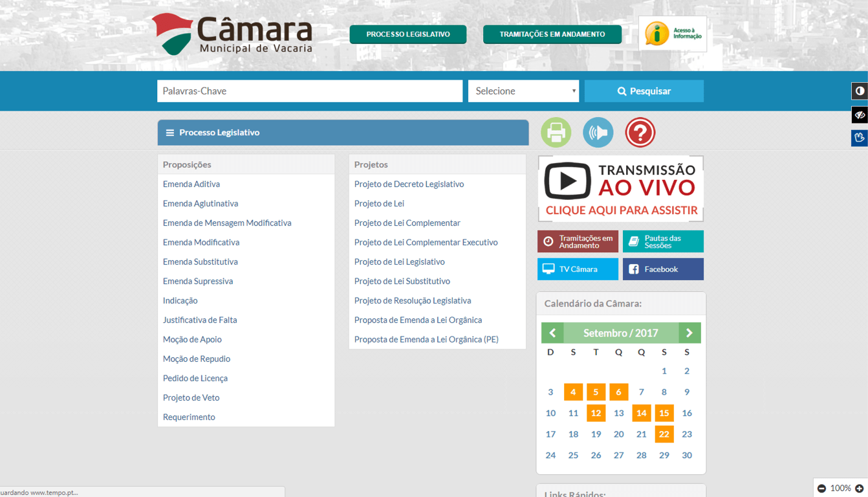The image size is (868, 497).
Task: Click Acesso à Informação icon
Action: 673,34
